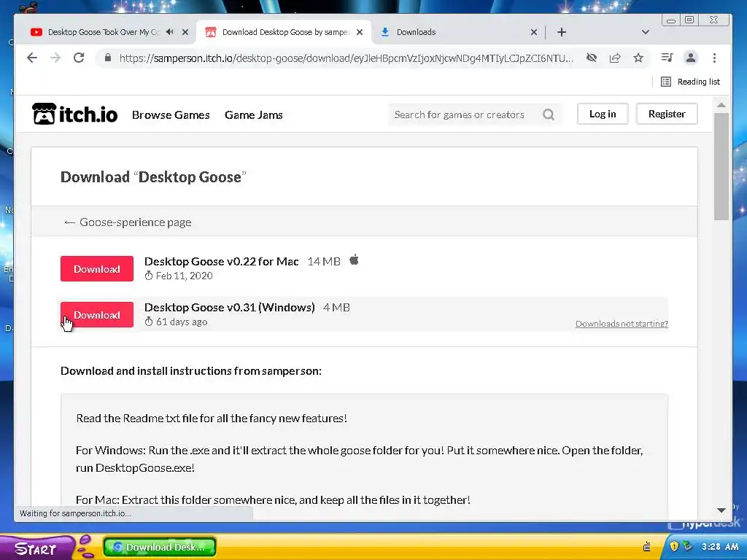Screen dimensions: 747x560
Task: Open Browse Games menu link
Action: tap(171, 114)
